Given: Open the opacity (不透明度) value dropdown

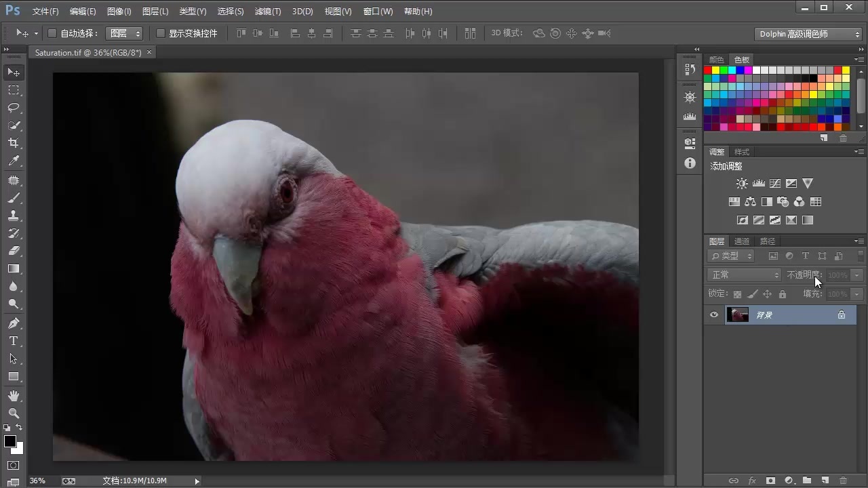Looking at the screenshot, I should (857, 275).
